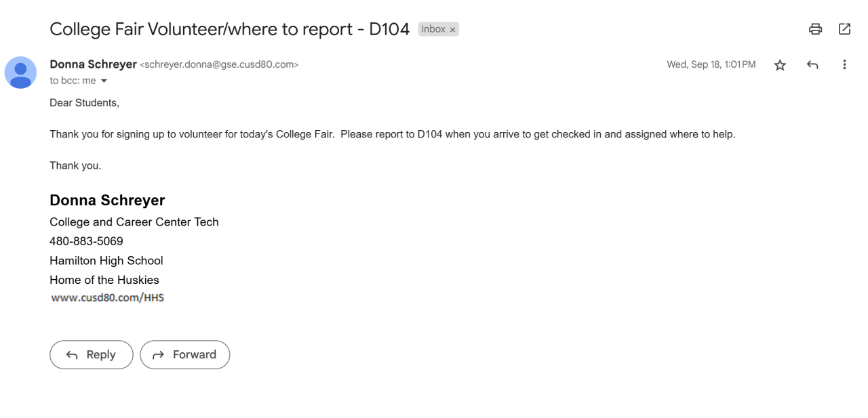868x418 pixels.
Task: Click the sender email address schreyer.donna@gse.cusd80.com
Action: [219, 65]
